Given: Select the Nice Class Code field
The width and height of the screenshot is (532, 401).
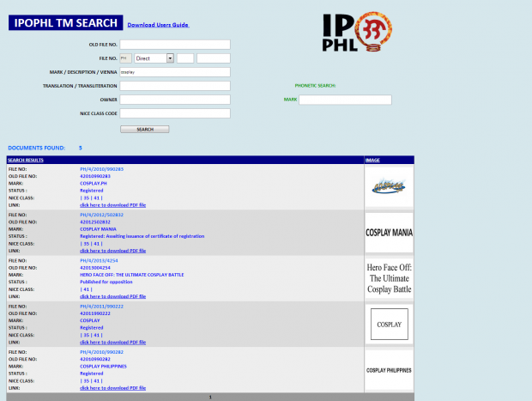Looking at the screenshot, I should (175, 113).
